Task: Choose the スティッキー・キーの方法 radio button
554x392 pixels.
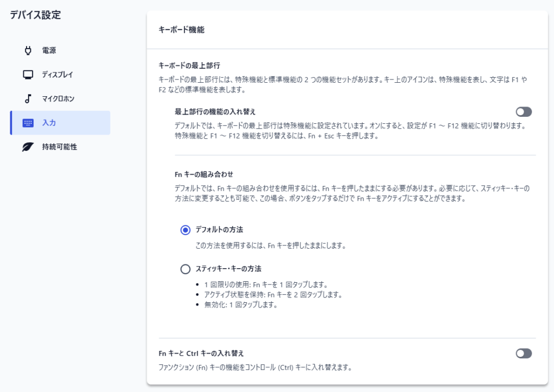Action: (x=186, y=269)
